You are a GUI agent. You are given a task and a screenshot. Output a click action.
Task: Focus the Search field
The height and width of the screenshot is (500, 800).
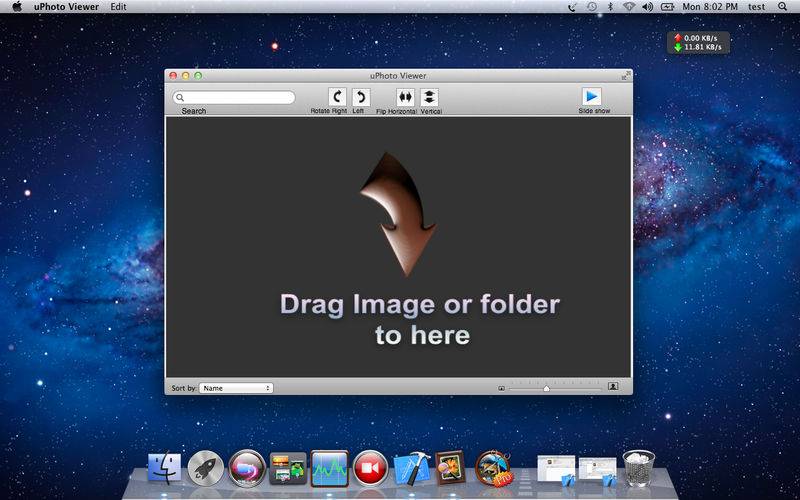(234, 97)
